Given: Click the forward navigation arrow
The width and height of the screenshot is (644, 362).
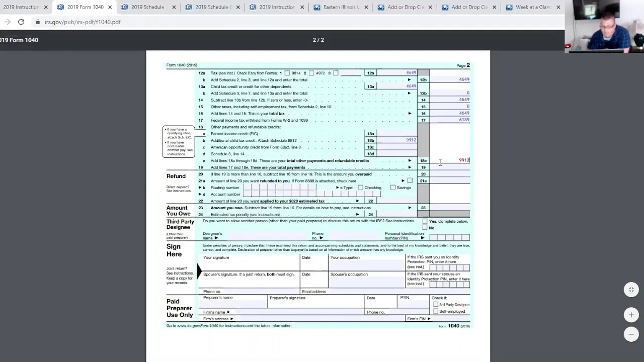Looking at the screenshot, I should [x=7, y=22].
